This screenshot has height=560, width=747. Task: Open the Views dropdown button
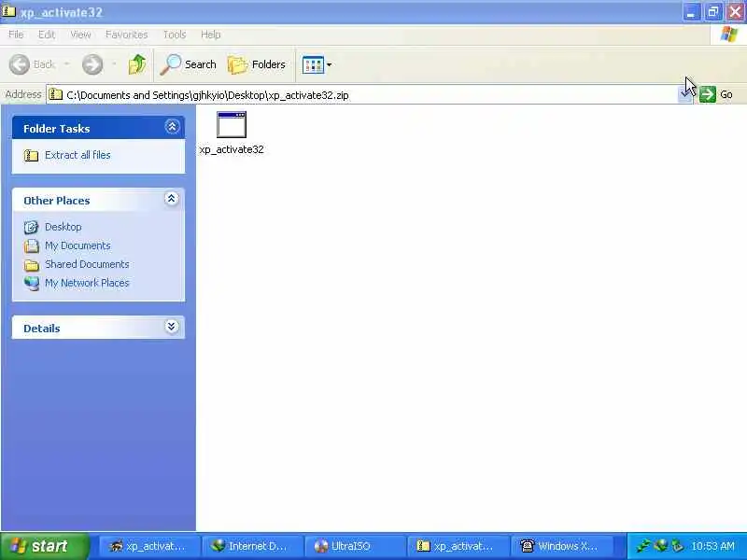tap(317, 64)
